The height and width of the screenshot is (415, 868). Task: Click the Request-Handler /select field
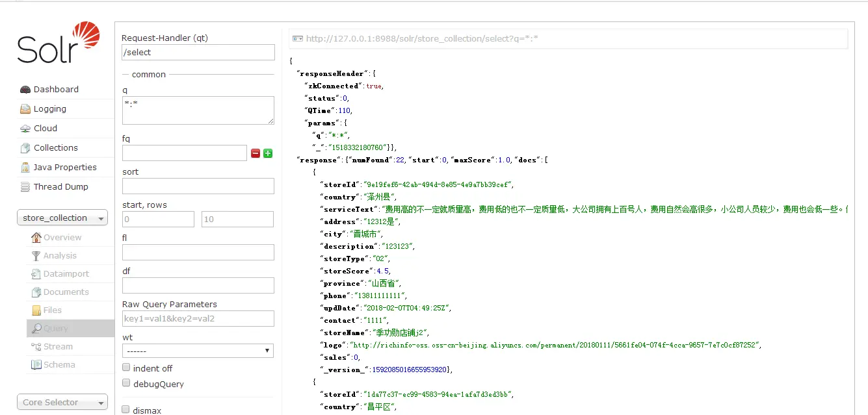(x=198, y=53)
